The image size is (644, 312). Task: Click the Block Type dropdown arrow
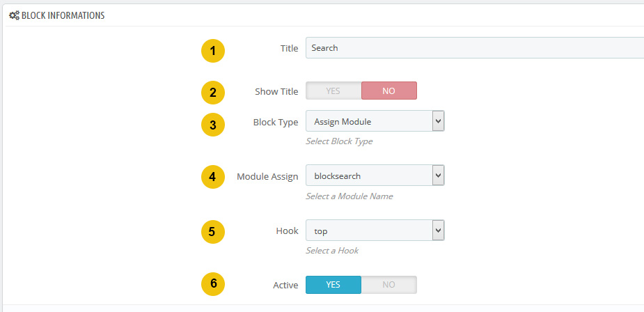point(438,121)
